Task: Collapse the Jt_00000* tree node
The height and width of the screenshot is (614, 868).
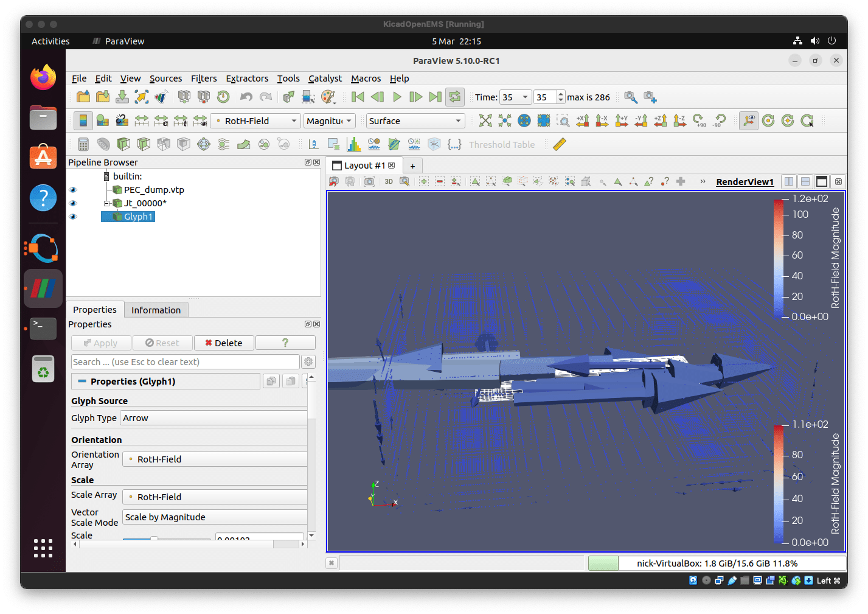Action: click(x=106, y=203)
